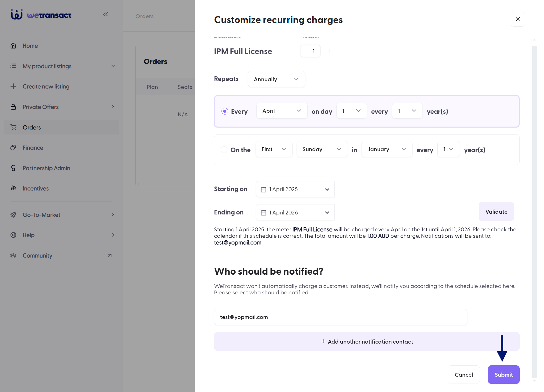
Task: Go to Create new listing
Action: pos(62,87)
